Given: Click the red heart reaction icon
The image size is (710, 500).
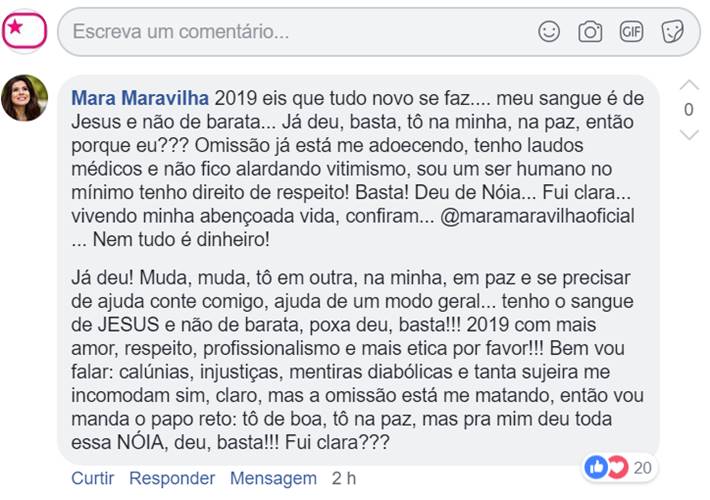Looking at the screenshot, I should click(x=616, y=466).
